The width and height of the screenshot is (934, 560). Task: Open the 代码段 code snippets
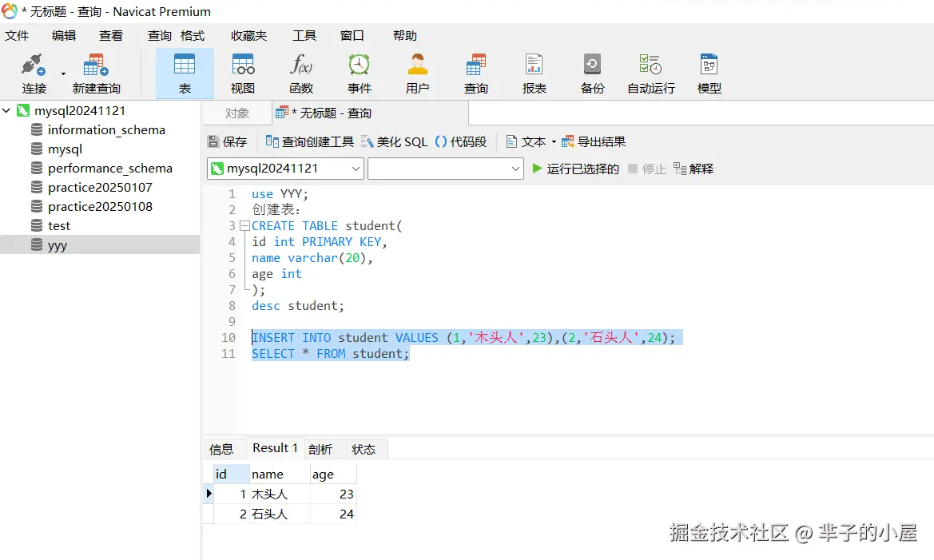pyautogui.click(x=461, y=141)
